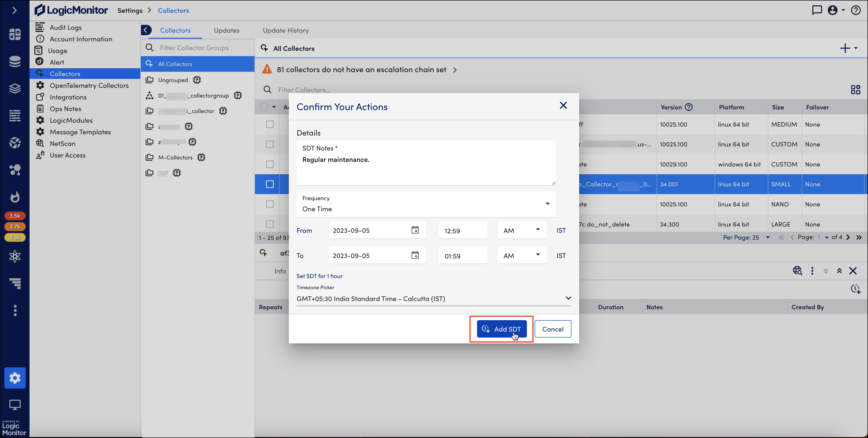Switch to the Updates tab
Screen dimensions: 868x438
[x=226, y=30]
